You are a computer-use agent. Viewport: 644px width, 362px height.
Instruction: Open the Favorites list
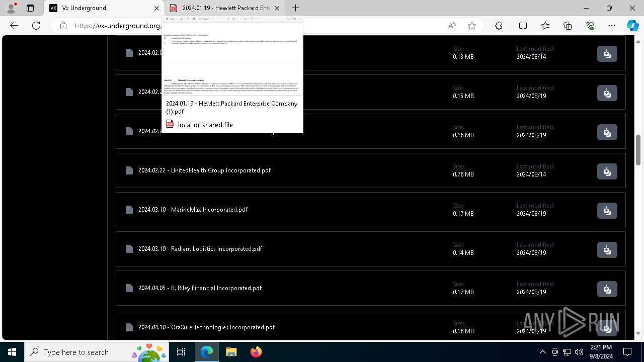click(x=545, y=26)
